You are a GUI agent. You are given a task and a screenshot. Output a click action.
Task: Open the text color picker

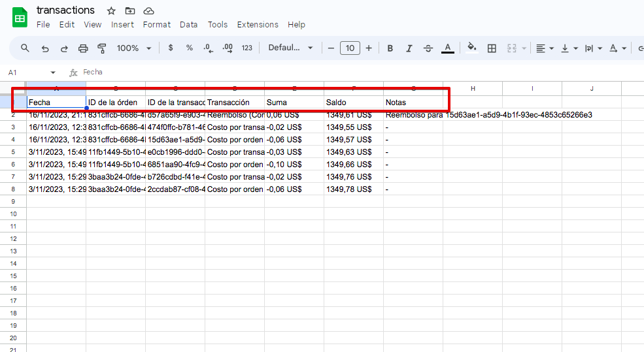[448, 48]
